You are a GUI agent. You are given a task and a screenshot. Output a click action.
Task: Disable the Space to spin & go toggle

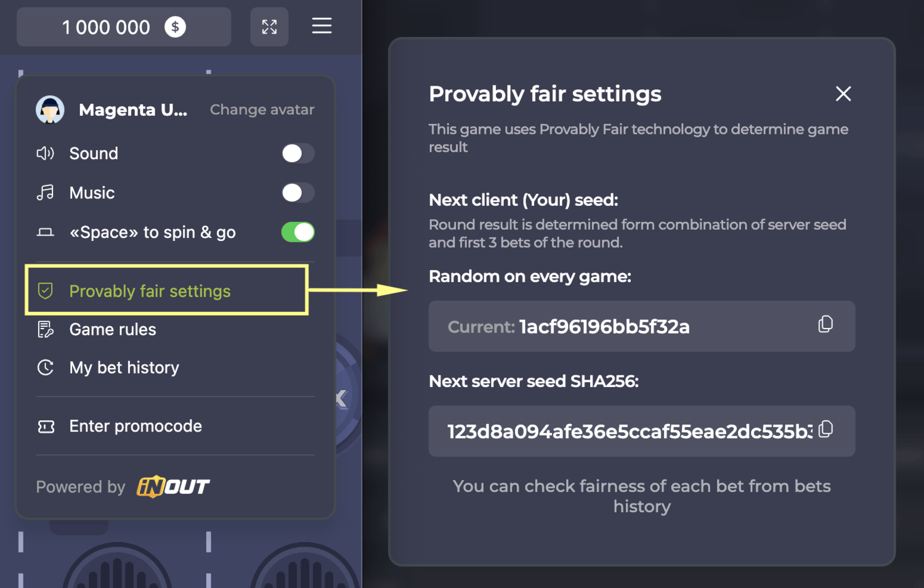(298, 232)
